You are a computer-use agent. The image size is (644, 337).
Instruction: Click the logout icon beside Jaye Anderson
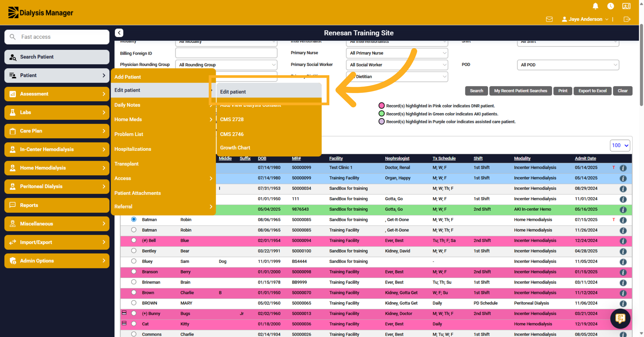click(x=627, y=19)
